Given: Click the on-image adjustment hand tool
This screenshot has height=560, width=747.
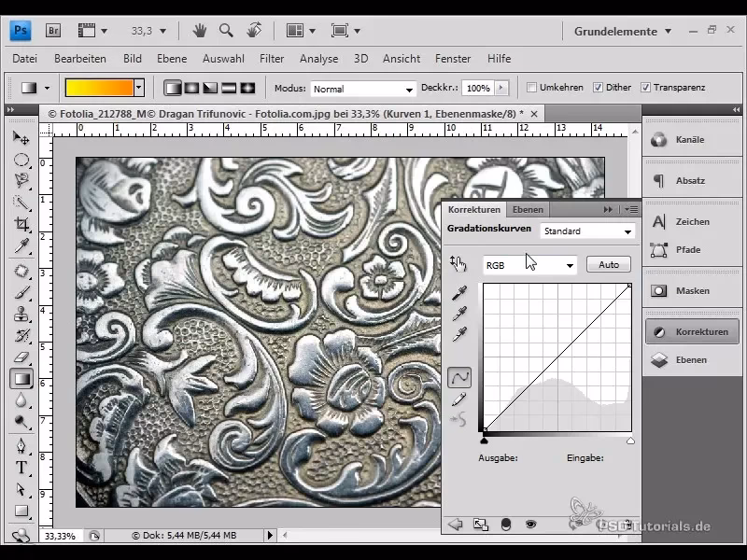Looking at the screenshot, I should click(458, 264).
